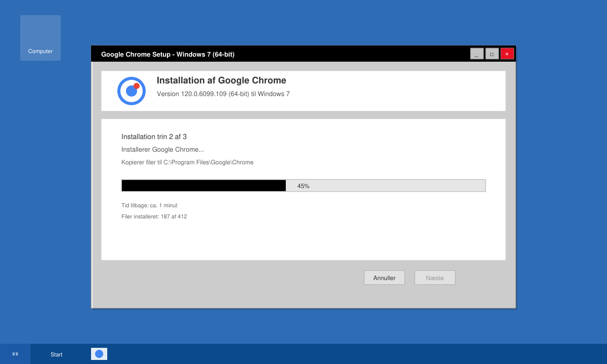607x364 pixels.
Task: Click the 'Installation af Google Chrome' heading
Action: pyautogui.click(x=222, y=80)
